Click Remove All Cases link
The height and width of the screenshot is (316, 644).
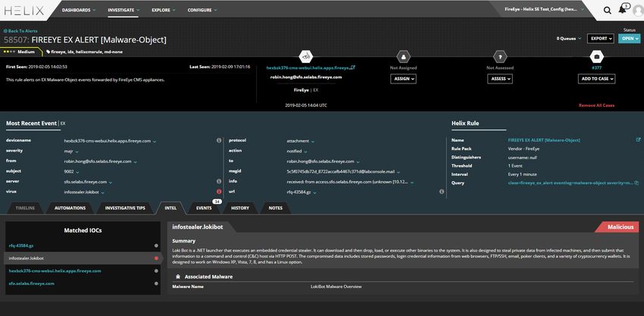[x=596, y=105]
